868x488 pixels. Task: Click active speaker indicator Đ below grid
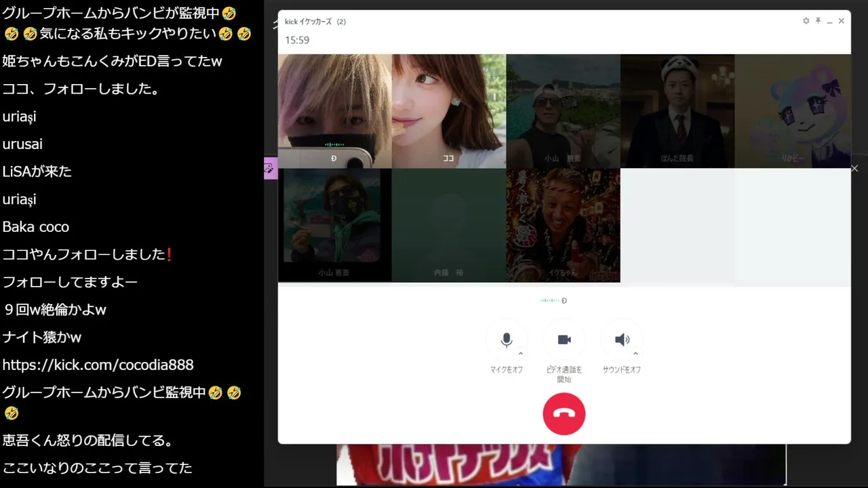pos(553,300)
